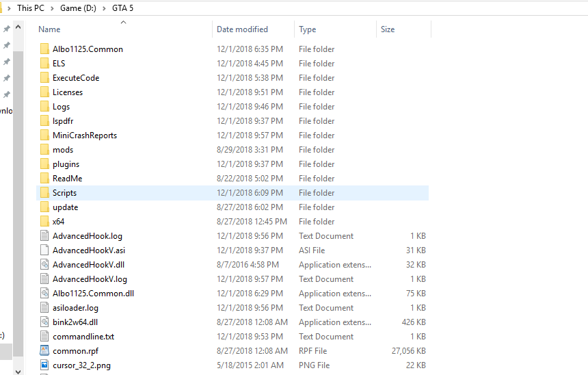The height and width of the screenshot is (375, 588).
Task: Navigate to Game (D:) in breadcrumb
Action: (78, 8)
